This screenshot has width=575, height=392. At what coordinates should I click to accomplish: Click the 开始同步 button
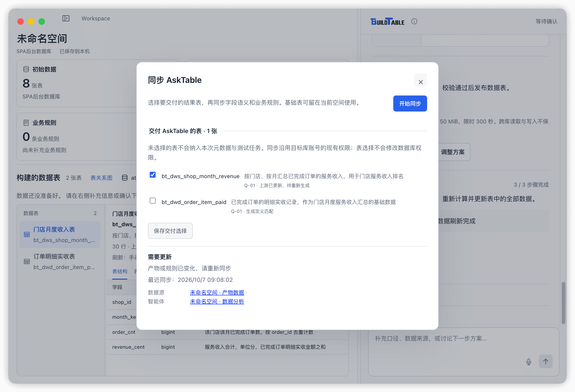410,103
